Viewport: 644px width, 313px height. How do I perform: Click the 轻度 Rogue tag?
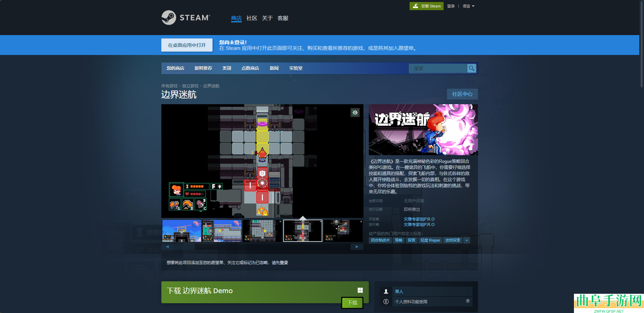[430, 240]
